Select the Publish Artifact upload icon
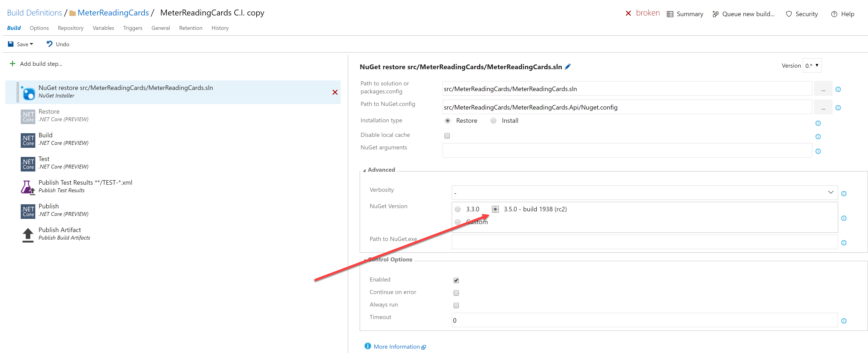 [x=28, y=234]
